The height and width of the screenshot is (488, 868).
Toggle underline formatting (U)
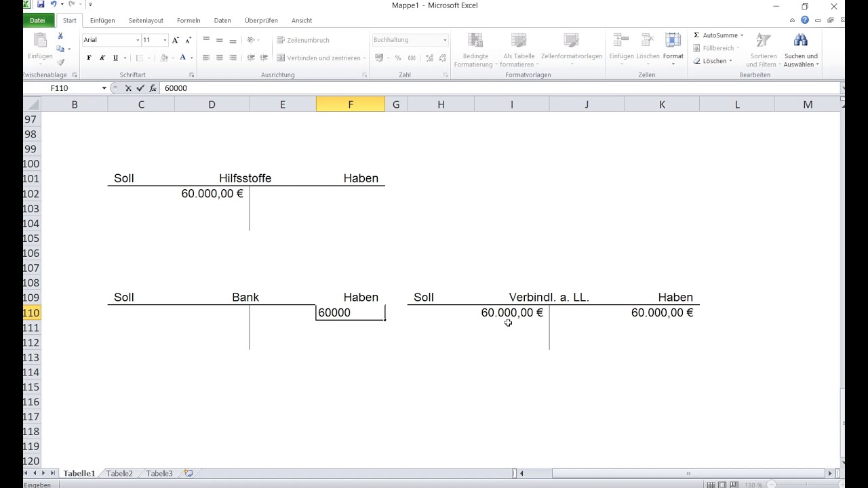115,58
